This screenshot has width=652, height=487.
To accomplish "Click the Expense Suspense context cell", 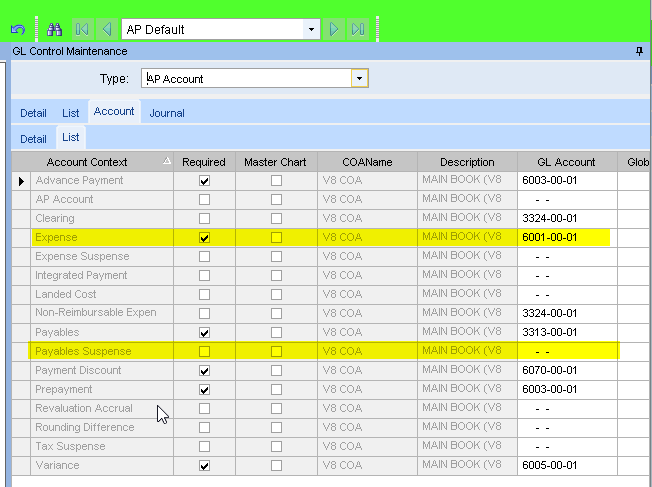I will pos(102,257).
